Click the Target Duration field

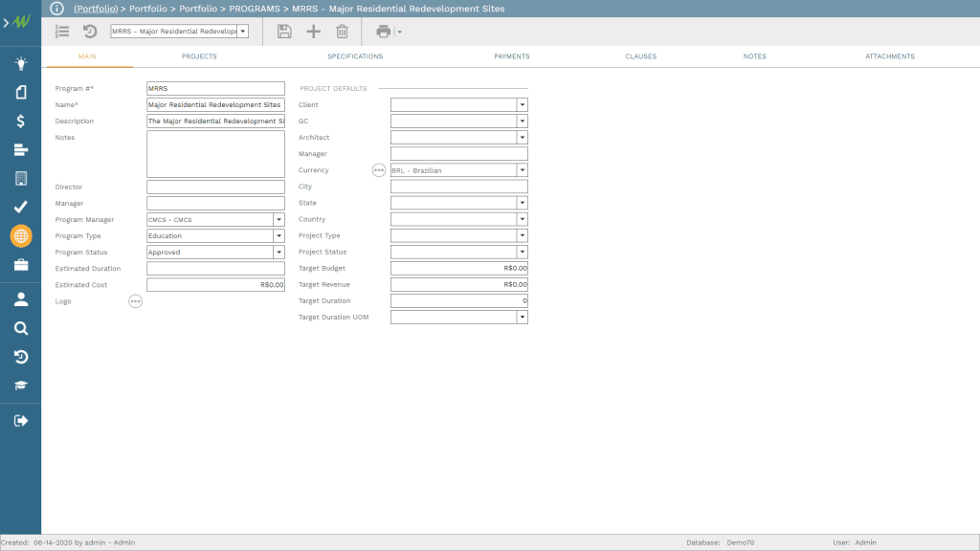458,300
